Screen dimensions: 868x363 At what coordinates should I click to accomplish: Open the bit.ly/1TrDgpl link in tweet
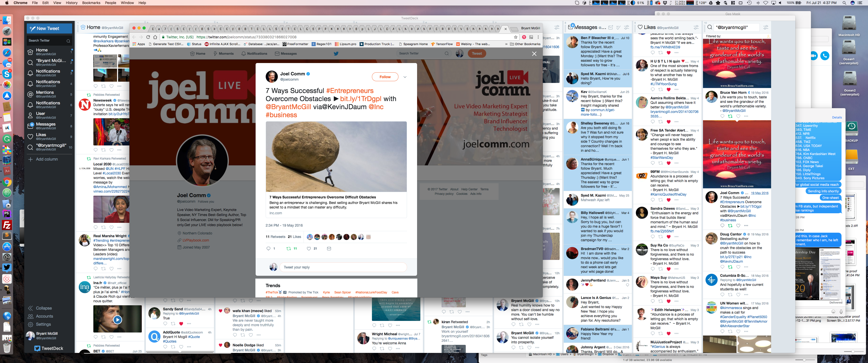tap(361, 99)
